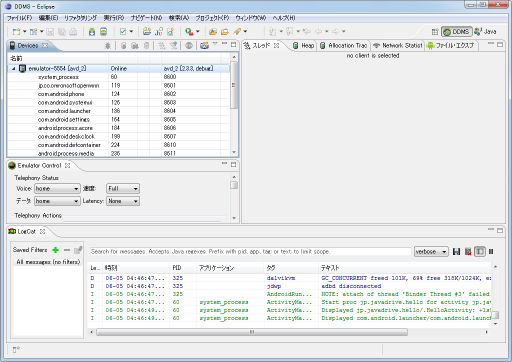Open the Android SDK Manager toolbar icon

click(x=92, y=32)
